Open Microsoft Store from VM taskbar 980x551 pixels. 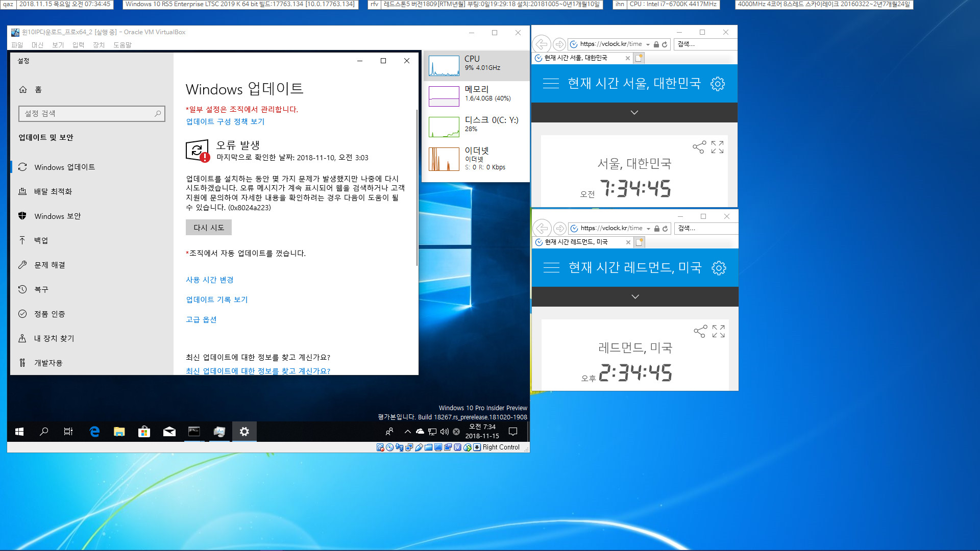coord(144,432)
